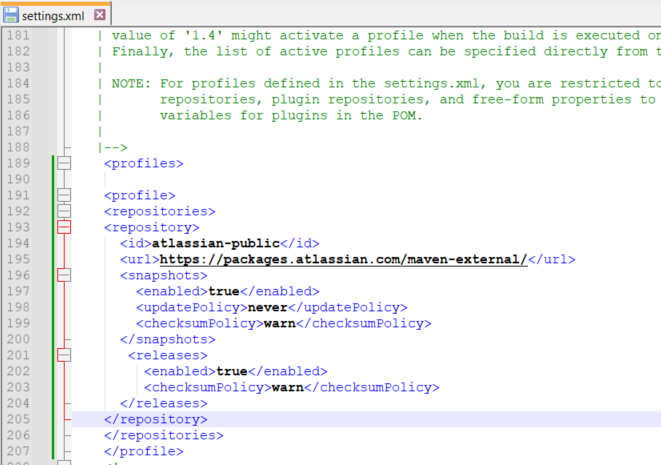Collapse the <profile> fold on line 191
661x465 pixels.
(64, 195)
